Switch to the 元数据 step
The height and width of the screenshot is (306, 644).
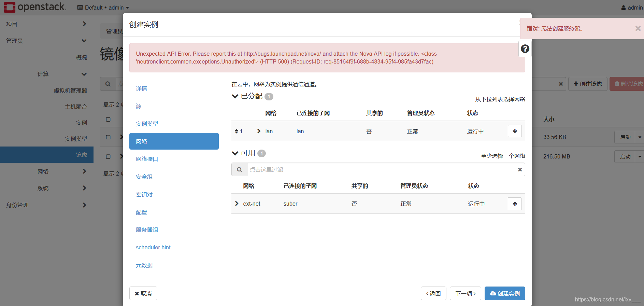click(144, 265)
